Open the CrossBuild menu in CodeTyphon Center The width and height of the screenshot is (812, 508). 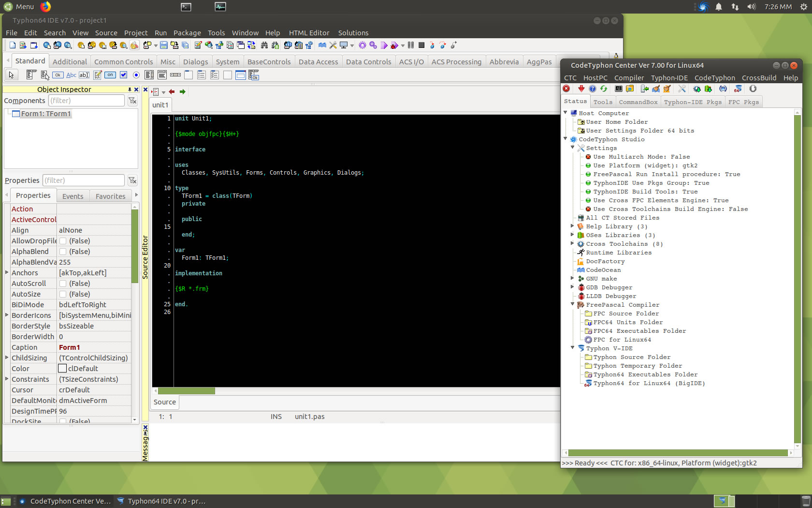tap(759, 78)
